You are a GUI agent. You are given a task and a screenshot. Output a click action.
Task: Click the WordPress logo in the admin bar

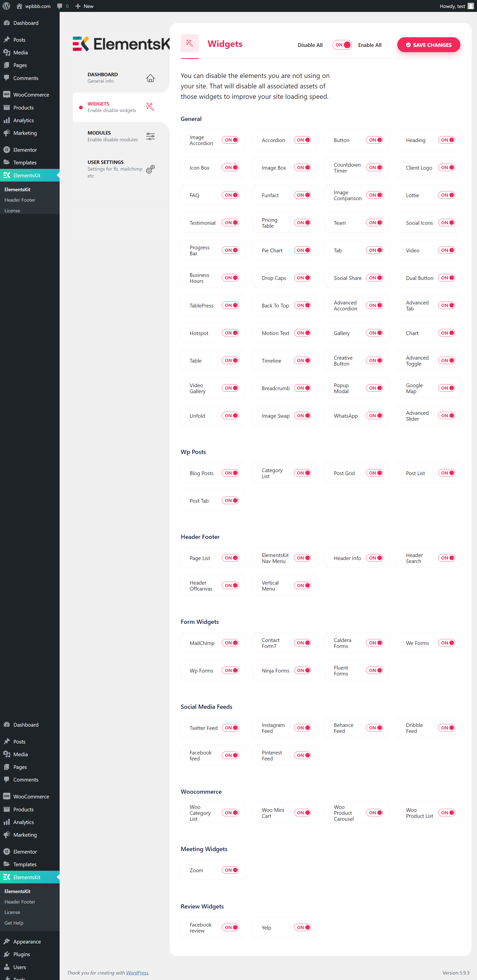[6, 6]
